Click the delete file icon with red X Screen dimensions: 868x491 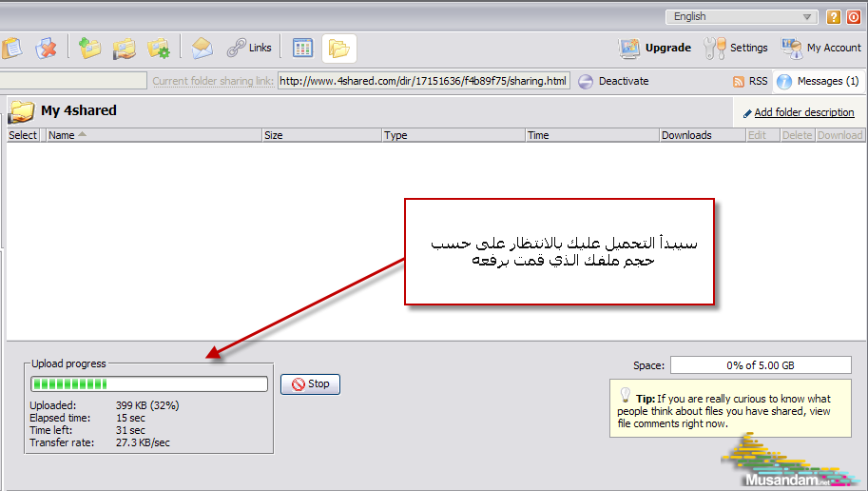(46, 49)
